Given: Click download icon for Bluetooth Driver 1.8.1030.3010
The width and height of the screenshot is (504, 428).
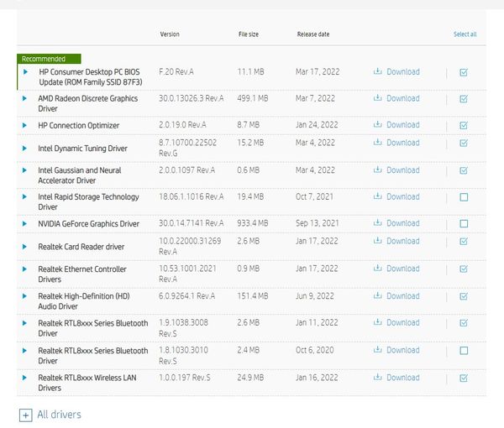Looking at the screenshot, I should point(378,350).
